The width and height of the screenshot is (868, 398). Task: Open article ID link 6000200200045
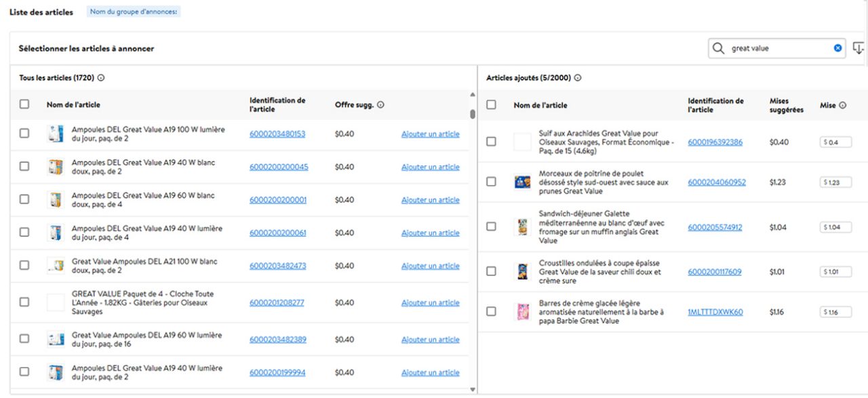click(x=279, y=167)
